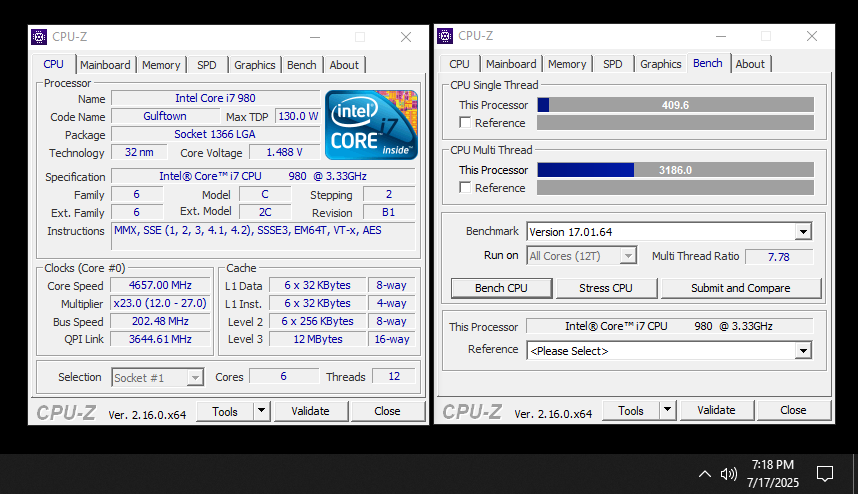Click Validate in right window
The image size is (858, 494).
[716, 410]
